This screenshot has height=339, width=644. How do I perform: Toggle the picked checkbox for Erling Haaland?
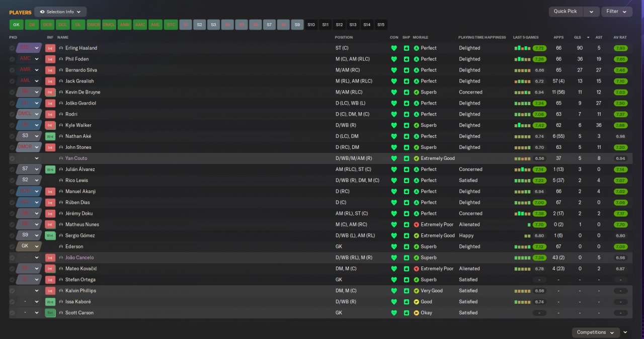click(x=12, y=48)
